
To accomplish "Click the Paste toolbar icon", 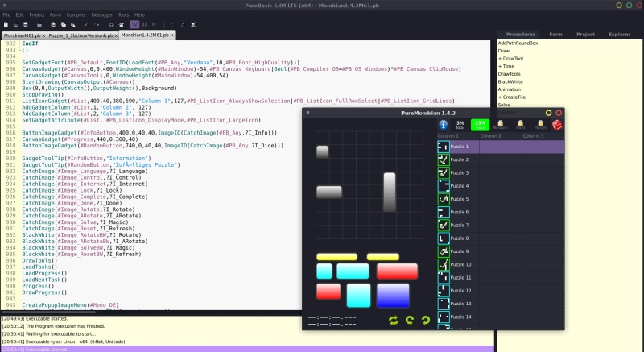I will coord(72,25).
